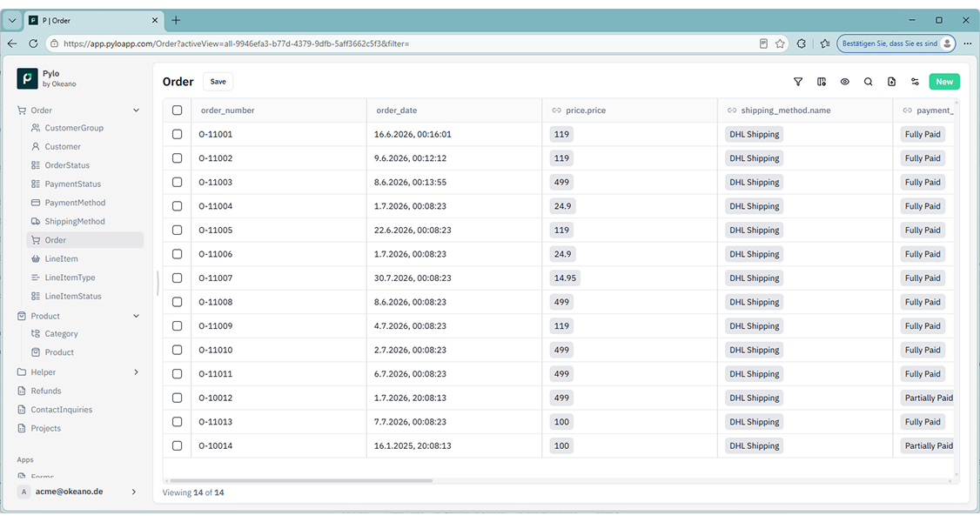
Task: Collapse the Product group chevron
Action: [x=137, y=316]
